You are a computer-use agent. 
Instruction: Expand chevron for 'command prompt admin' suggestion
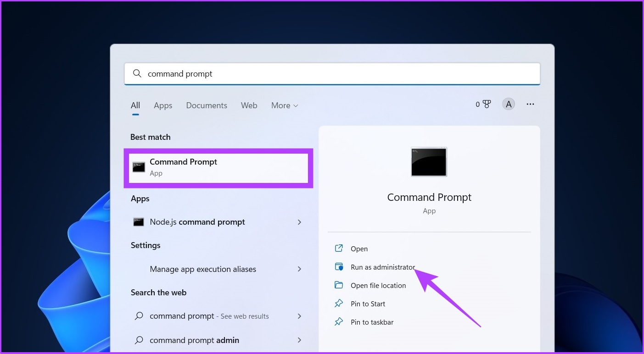[x=299, y=340]
